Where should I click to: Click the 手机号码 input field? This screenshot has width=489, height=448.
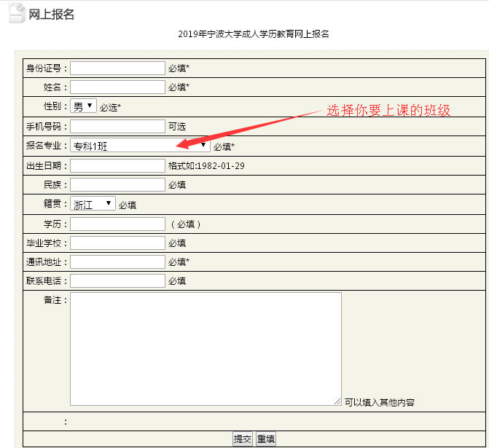pyautogui.click(x=117, y=126)
